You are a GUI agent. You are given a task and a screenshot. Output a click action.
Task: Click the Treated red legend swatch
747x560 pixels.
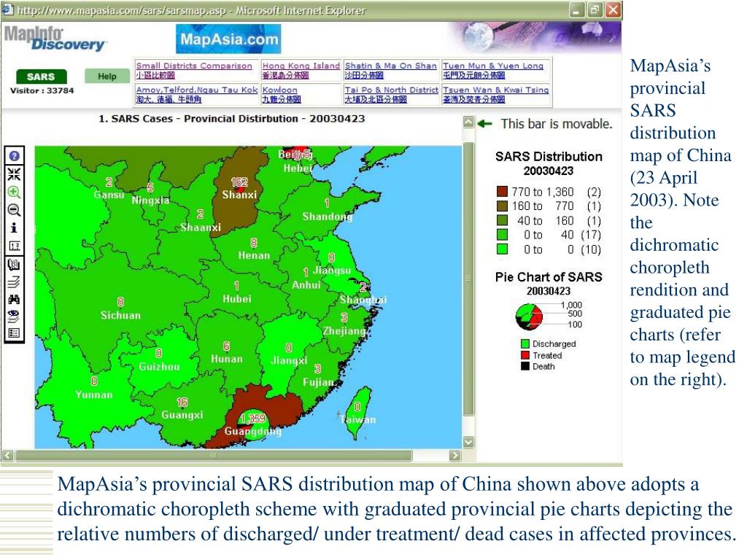pyautogui.click(x=525, y=355)
